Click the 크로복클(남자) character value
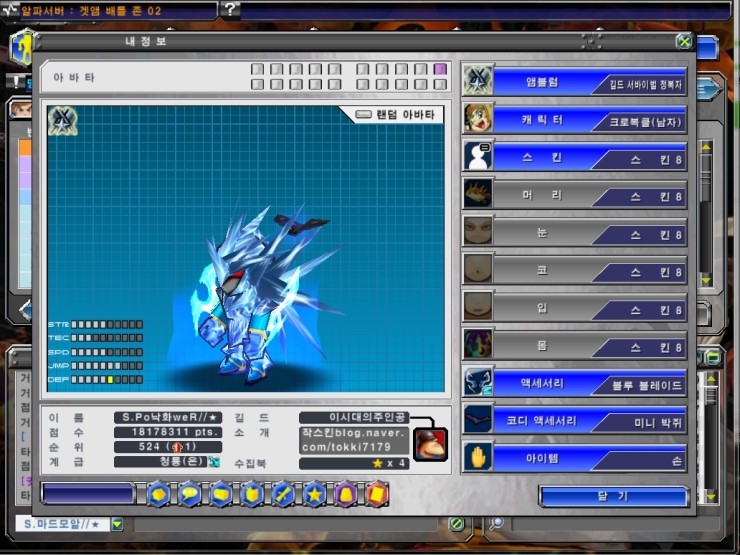740x555 pixels. coord(645,122)
